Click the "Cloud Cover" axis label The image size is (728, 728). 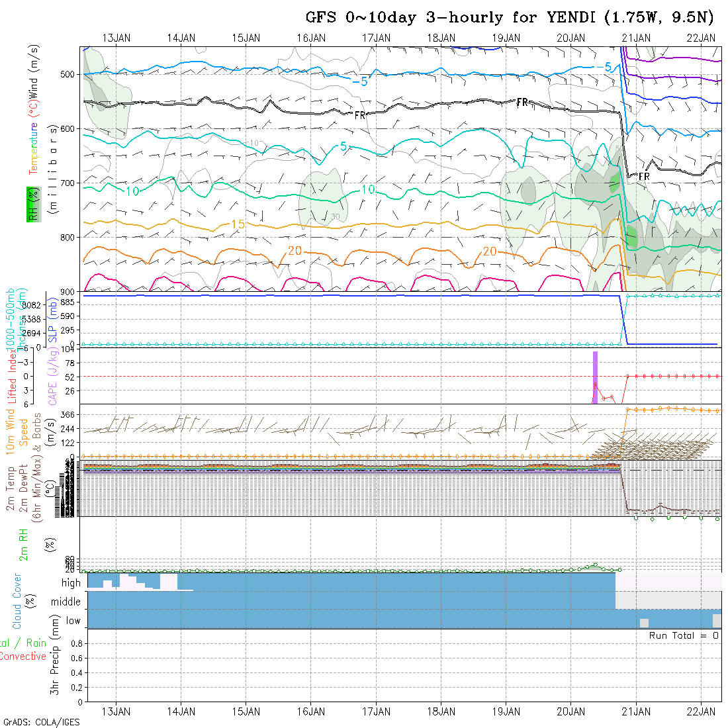pos(17,601)
